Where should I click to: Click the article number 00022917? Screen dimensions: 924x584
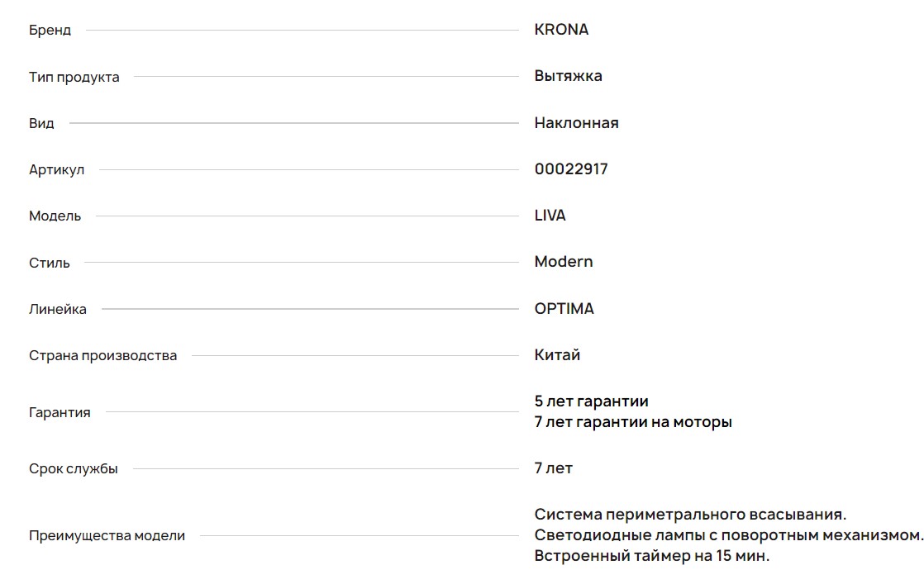coord(571,169)
